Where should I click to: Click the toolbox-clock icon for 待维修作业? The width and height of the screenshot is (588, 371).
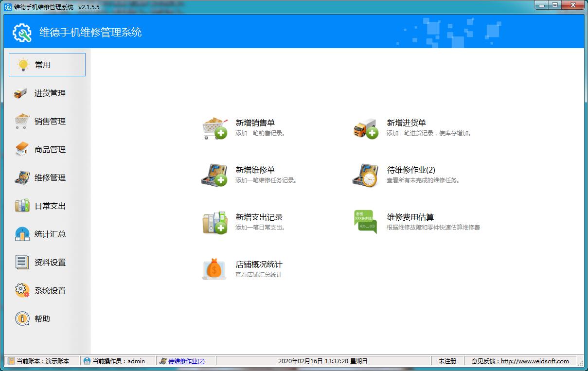click(x=365, y=175)
